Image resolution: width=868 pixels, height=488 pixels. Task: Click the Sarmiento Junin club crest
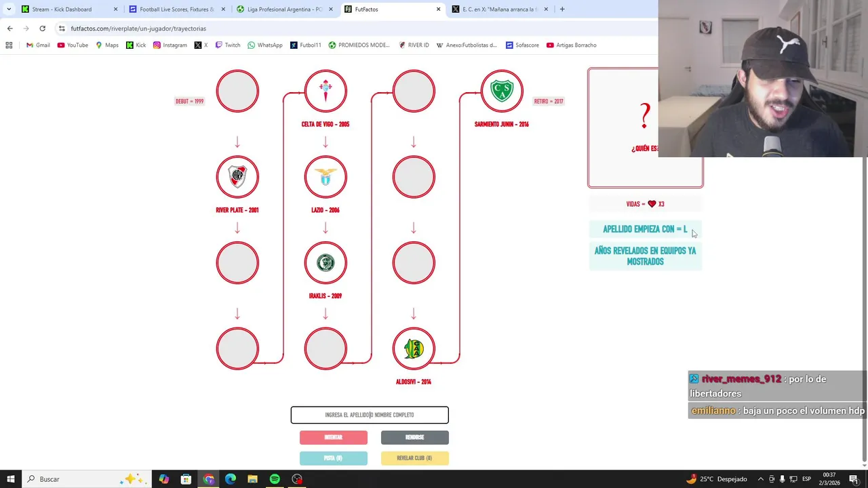tap(502, 91)
